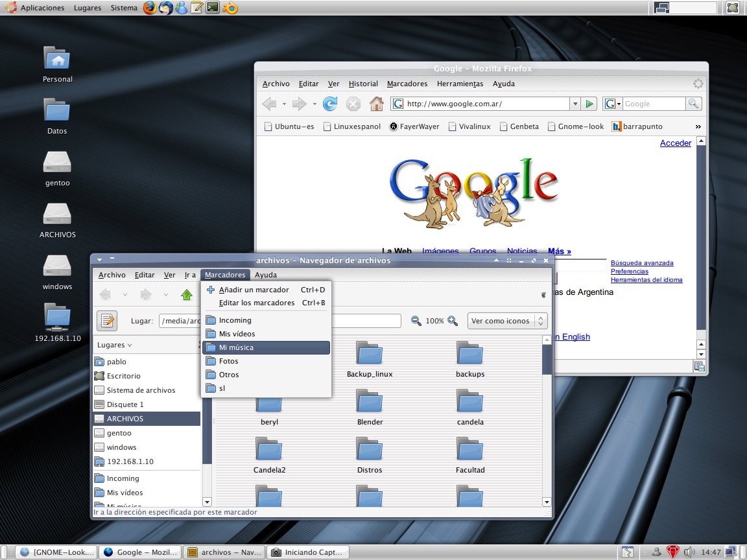Image resolution: width=747 pixels, height=560 pixels.
Task: Click the show desktop panel button
Action: 732,7
